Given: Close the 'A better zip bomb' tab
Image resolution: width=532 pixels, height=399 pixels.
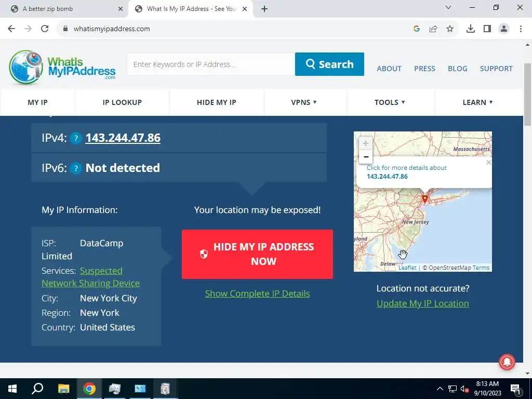Looking at the screenshot, I should pos(121,9).
